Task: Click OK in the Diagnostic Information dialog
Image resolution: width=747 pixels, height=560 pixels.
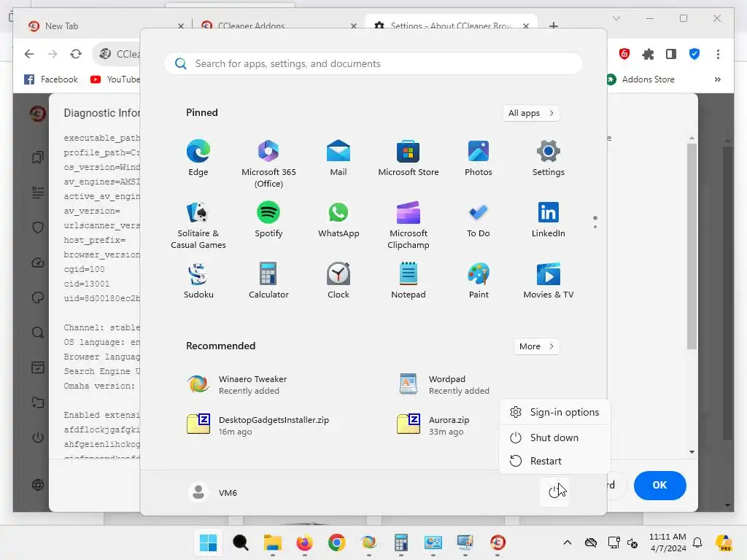Action: (659, 485)
